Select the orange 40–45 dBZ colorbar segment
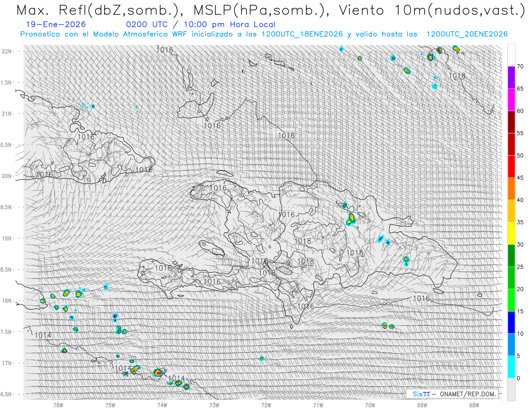The image size is (532, 411). [x=511, y=189]
